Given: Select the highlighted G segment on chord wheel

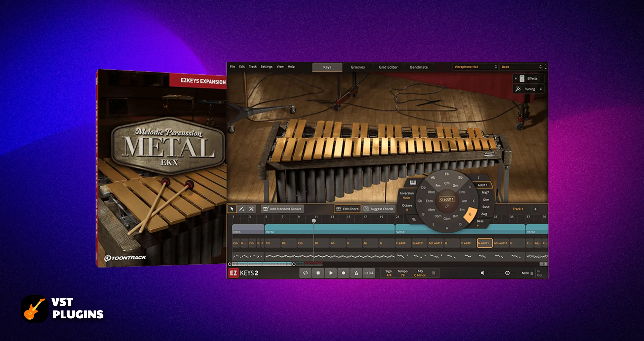Looking at the screenshot, I should click(x=470, y=214).
